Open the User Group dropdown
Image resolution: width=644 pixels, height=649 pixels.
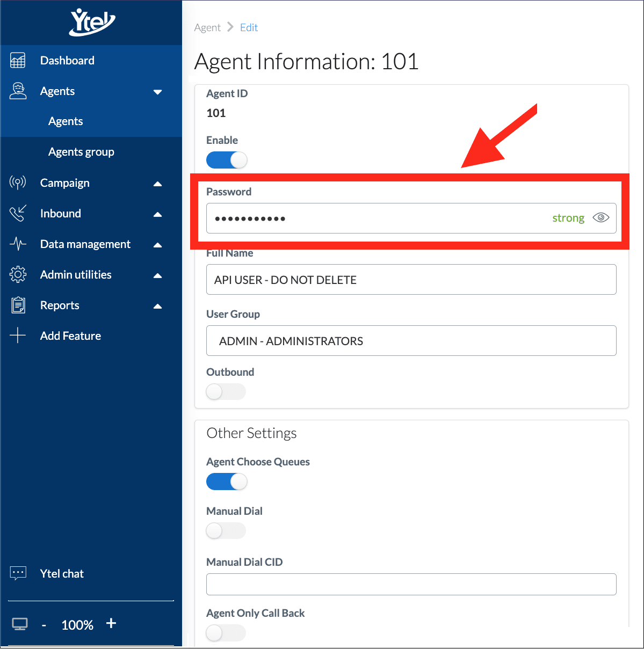pyautogui.click(x=411, y=341)
